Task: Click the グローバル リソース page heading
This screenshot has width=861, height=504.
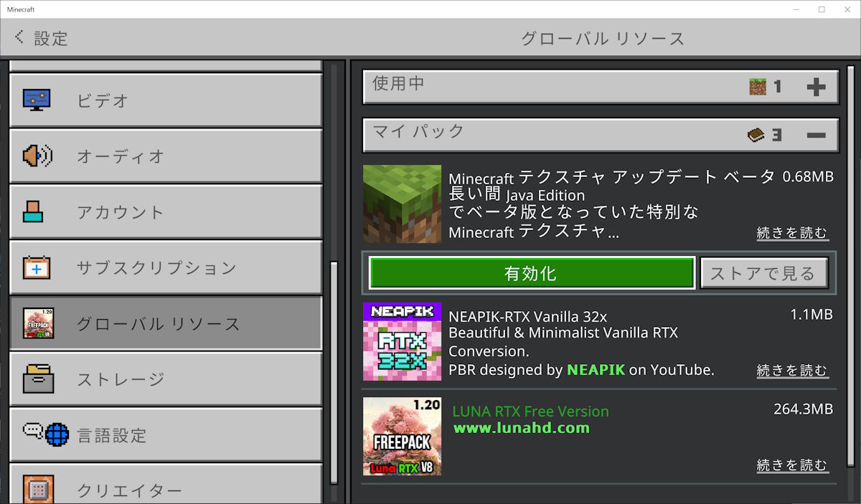Action: click(x=603, y=38)
